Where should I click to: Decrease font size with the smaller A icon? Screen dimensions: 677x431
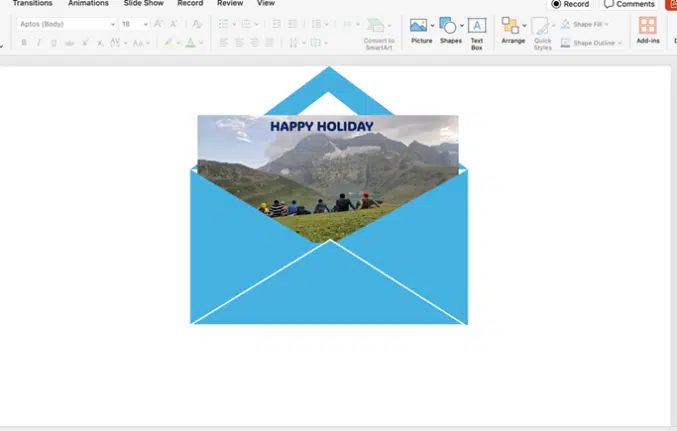(174, 24)
